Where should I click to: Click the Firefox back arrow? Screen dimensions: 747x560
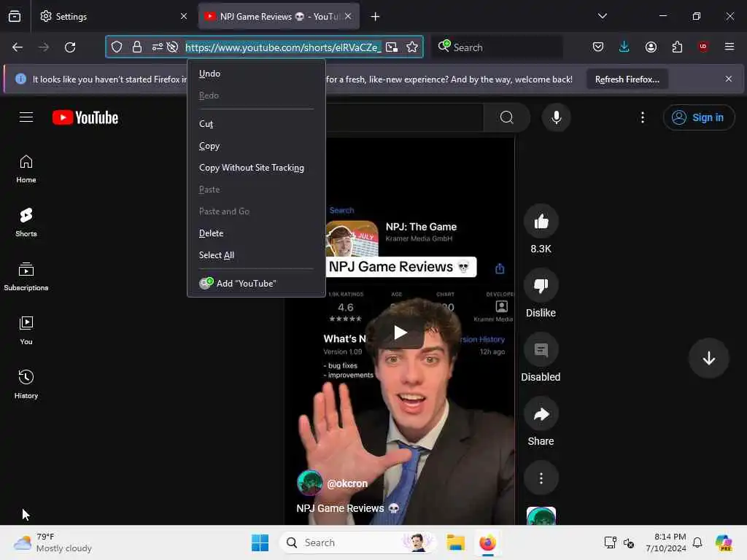(18, 47)
